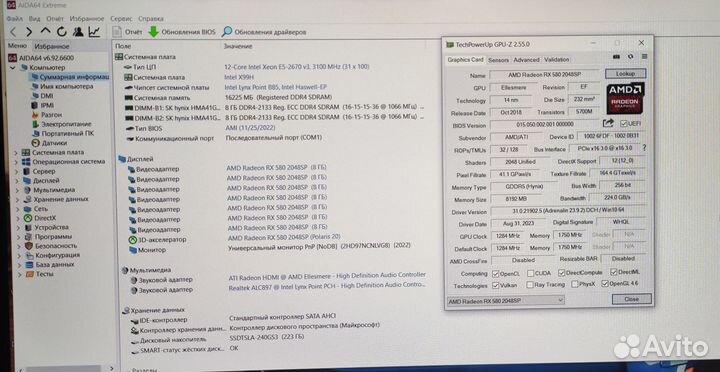Open the Избранное menu in menu bar
The width and height of the screenshot is (720, 372).
click(87, 19)
